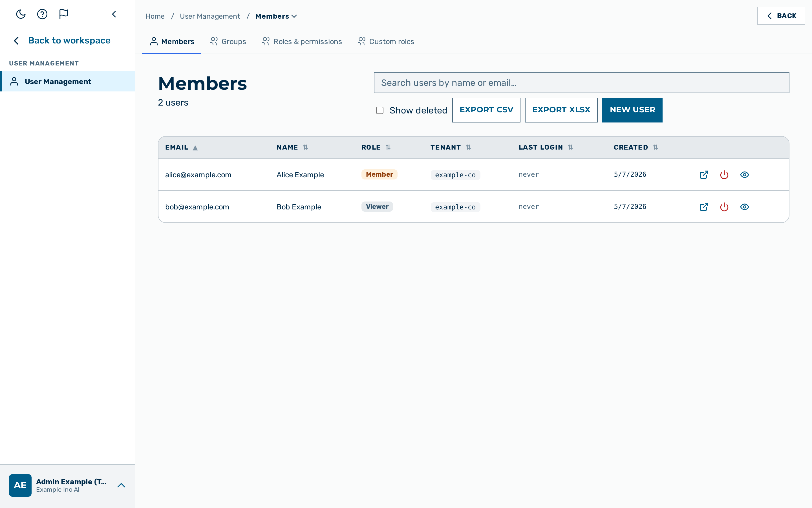Image resolution: width=812 pixels, height=508 pixels.
Task: Open bob@example.com external link icon
Action: pyautogui.click(x=704, y=207)
